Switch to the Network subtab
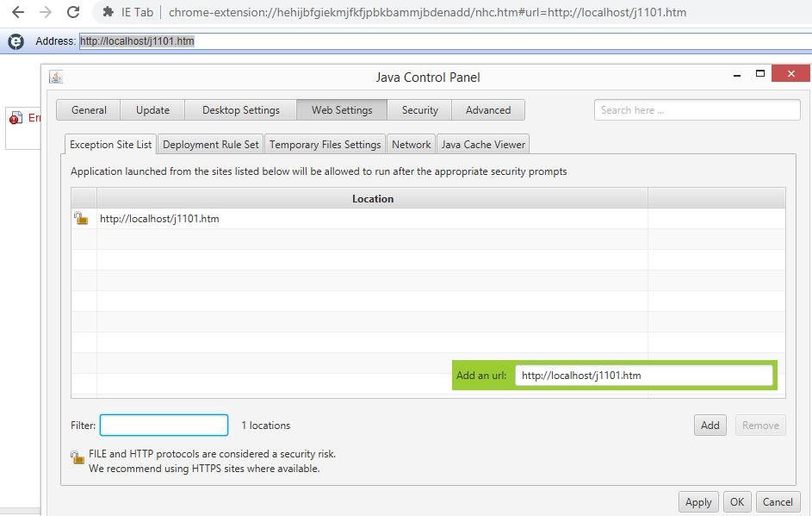The image size is (812, 516). click(x=411, y=145)
